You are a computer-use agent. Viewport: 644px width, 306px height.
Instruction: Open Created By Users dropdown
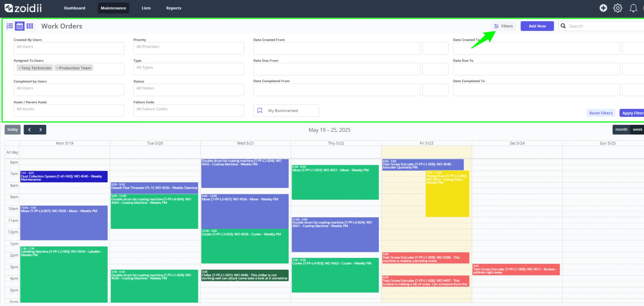point(69,48)
